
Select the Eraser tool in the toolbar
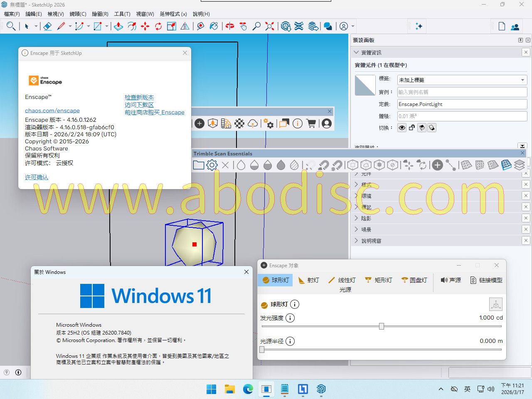(x=47, y=27)
